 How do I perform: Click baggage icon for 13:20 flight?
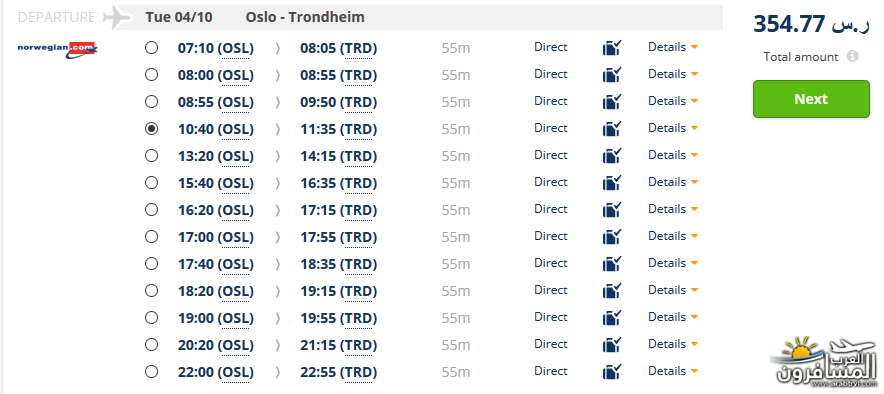[x=612, y=156]
